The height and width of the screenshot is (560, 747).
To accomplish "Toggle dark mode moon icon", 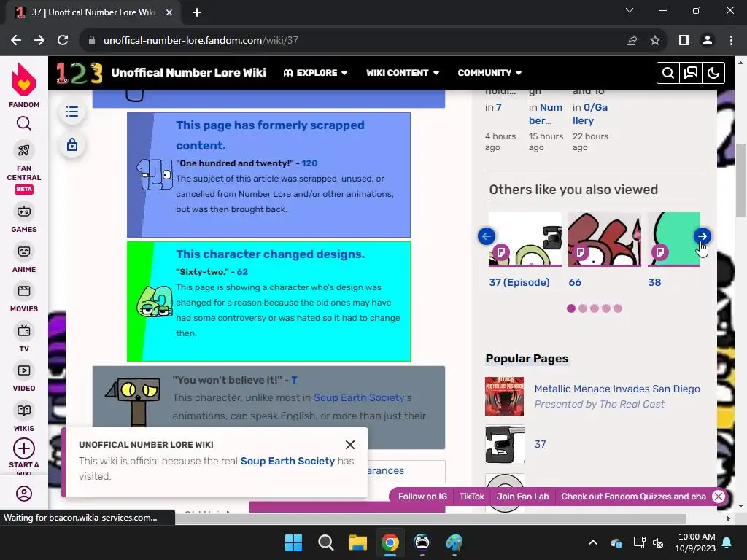I will pyautogui.click(x=713, y=73).
